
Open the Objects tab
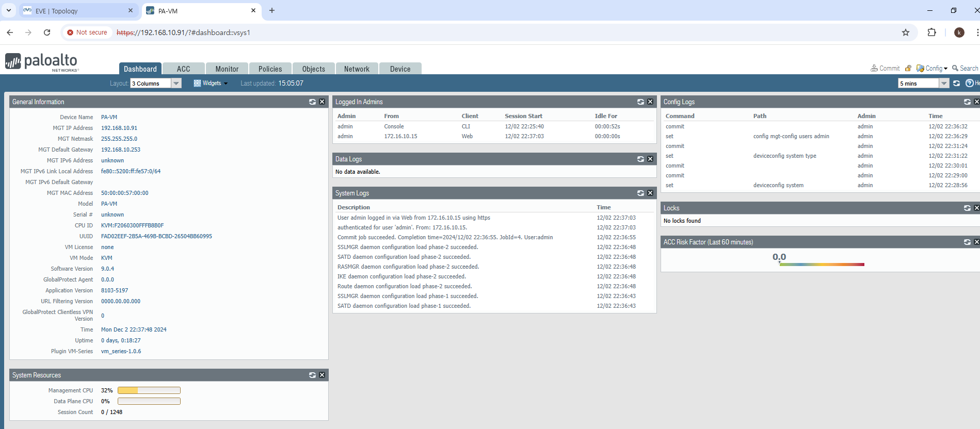pyautogui.click(x=314, y=69)
